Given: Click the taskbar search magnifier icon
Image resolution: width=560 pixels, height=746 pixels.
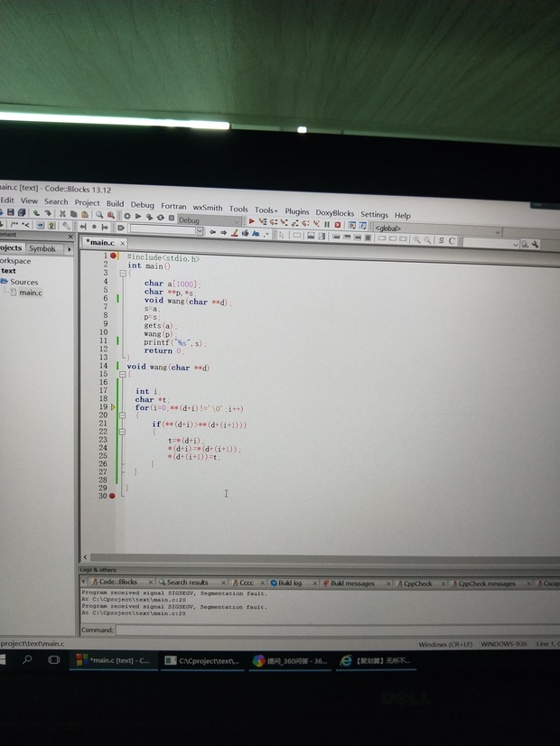Looking at the screenshot, I should (27, 661).
